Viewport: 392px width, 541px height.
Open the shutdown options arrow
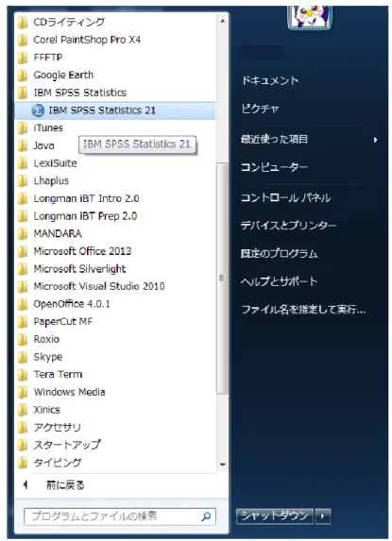323,516
